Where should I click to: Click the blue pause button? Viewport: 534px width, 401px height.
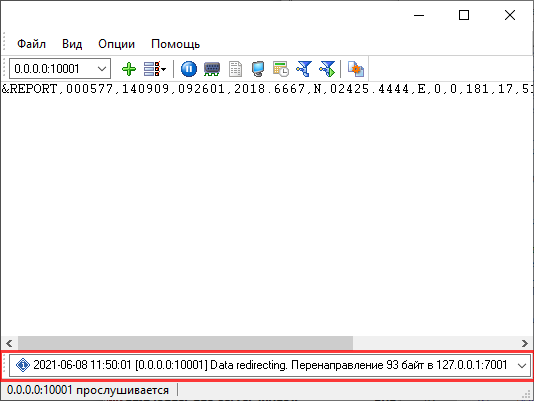pyautogui.click(x=189, y=69)
